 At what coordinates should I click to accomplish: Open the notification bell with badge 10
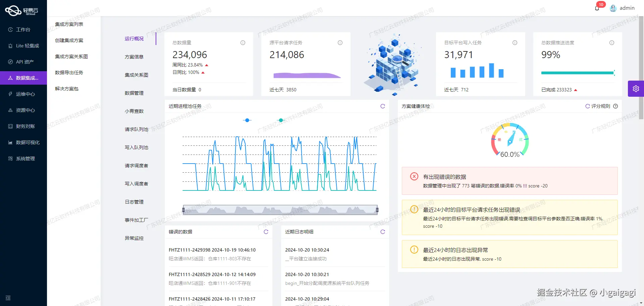(x=597, y=8)
